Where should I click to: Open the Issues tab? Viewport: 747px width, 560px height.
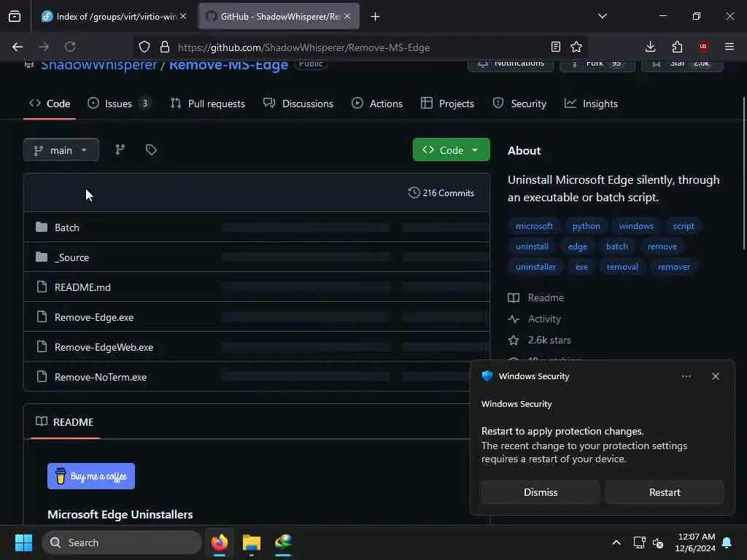coord(119,104)
